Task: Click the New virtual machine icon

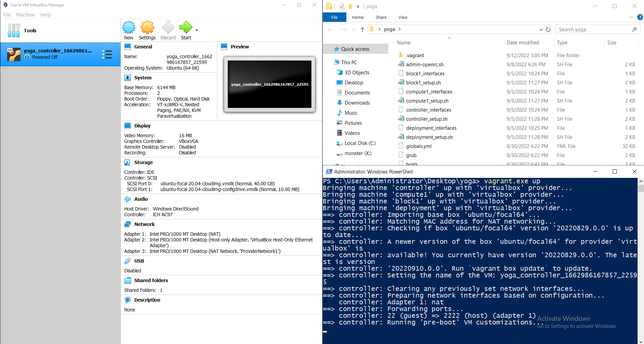Action: 129,28
